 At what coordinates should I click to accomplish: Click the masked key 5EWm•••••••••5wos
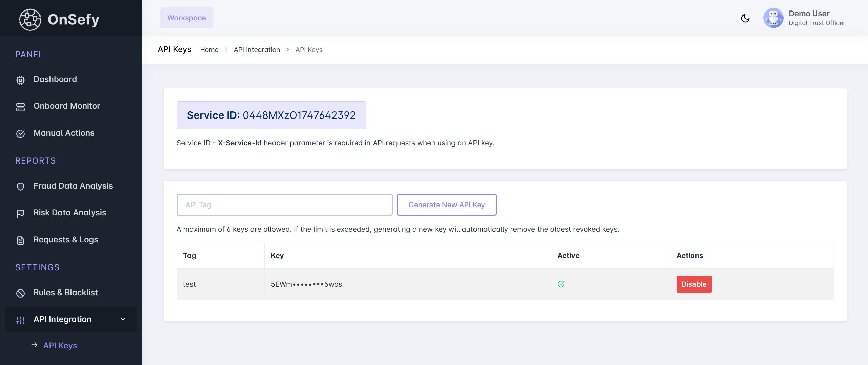click(x=306, y=284)
